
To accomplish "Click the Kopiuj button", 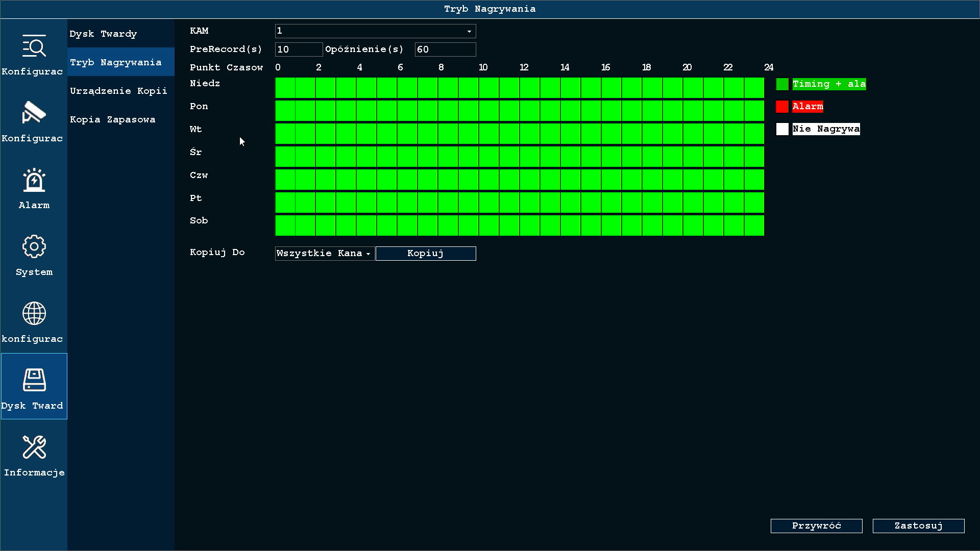I will (x=426, y=254).
